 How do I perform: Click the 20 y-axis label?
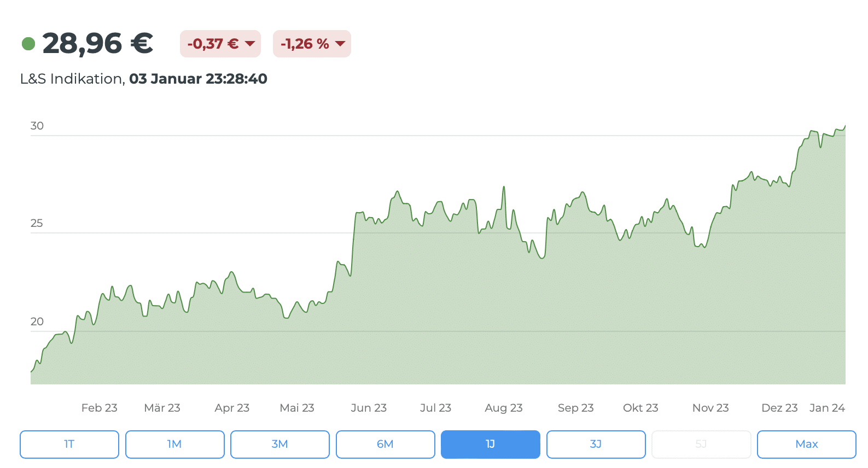37,321
